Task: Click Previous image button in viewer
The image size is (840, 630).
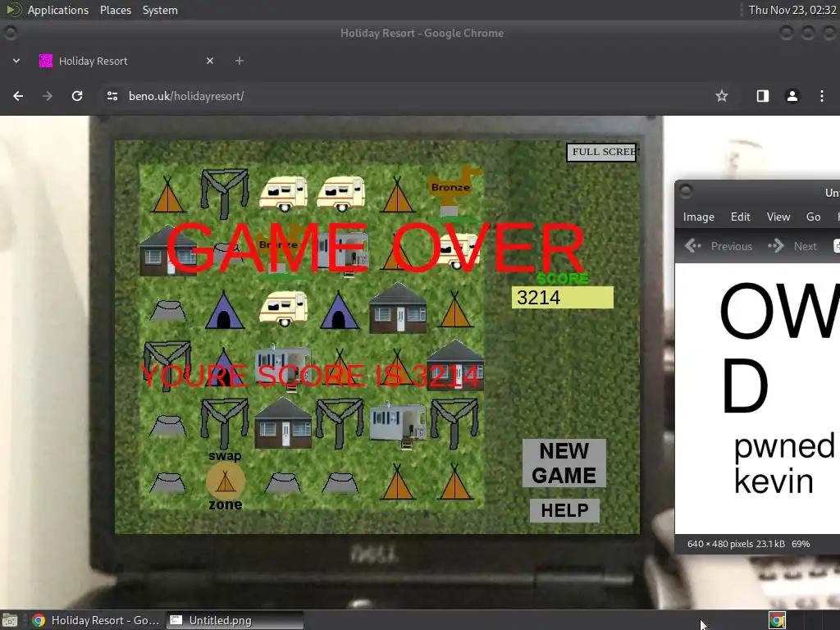Action: [719, 246]
